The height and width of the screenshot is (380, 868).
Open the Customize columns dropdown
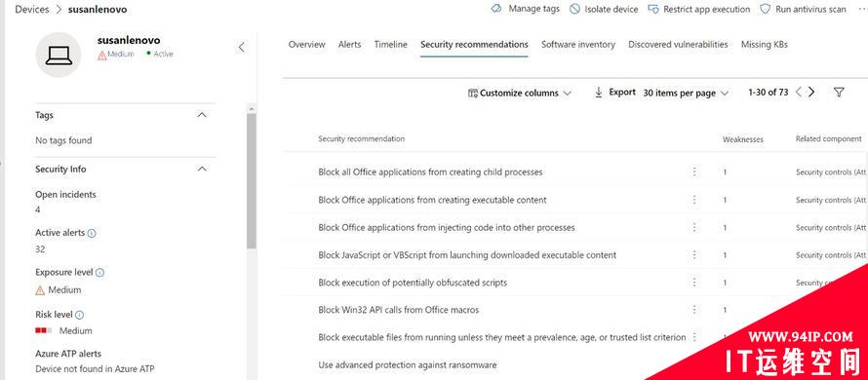tap(519, 93)
